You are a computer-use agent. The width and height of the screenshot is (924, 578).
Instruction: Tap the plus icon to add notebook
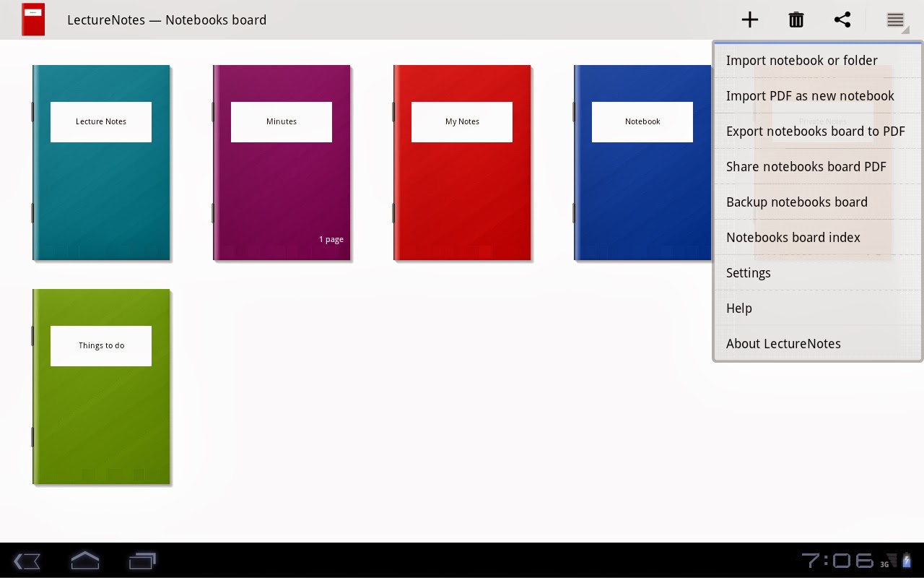pyautogui.click(x=750, y=20)
